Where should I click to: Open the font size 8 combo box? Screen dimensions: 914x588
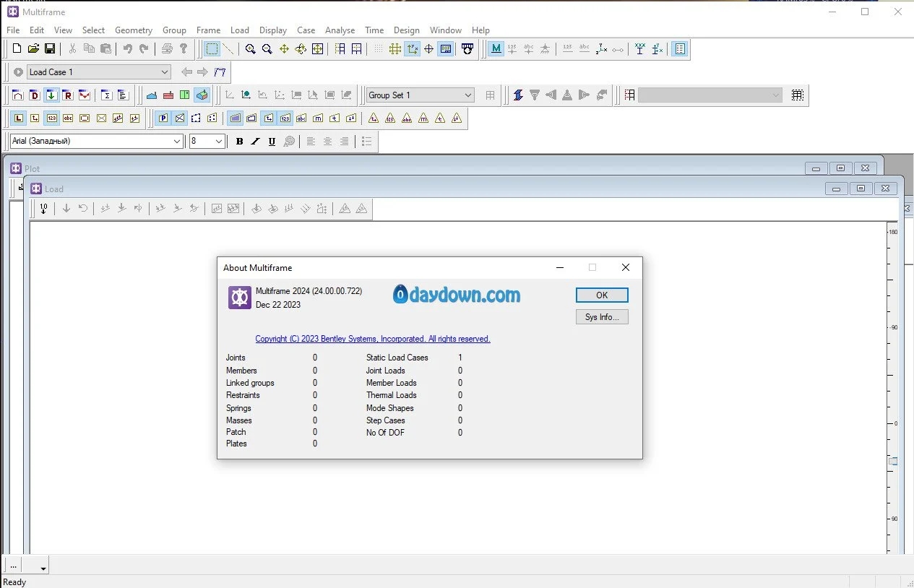(219, 142)
